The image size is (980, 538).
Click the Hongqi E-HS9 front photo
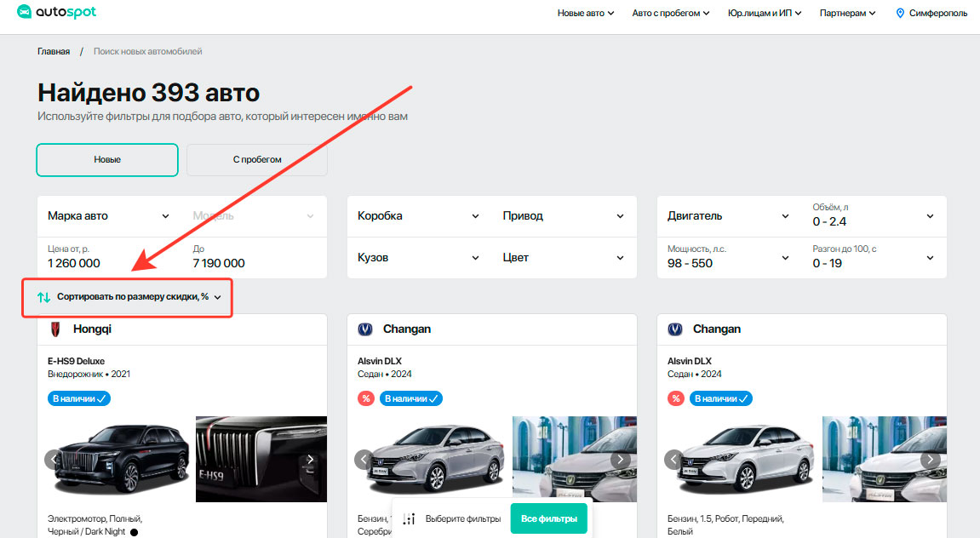[120, 460]
